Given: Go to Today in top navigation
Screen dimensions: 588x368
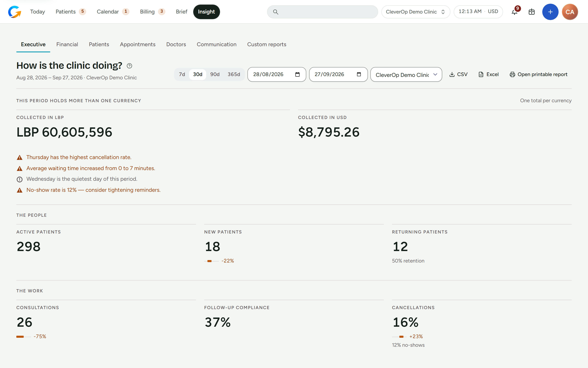Looking at the screenshot, I should (x=37, y=12).
